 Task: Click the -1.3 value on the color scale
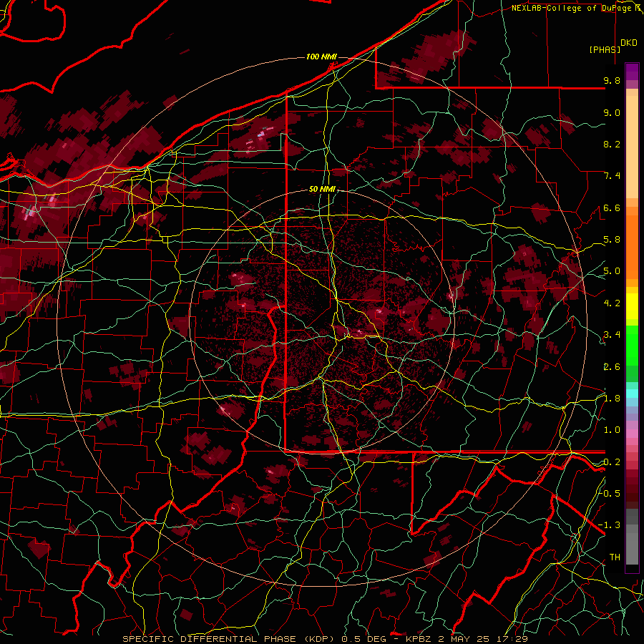tap(610, 525)
